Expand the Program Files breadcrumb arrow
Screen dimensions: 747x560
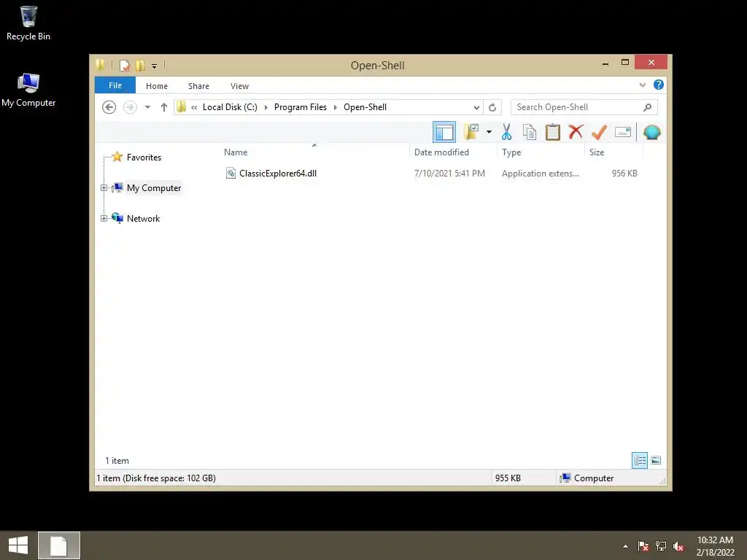click(336, 107)
